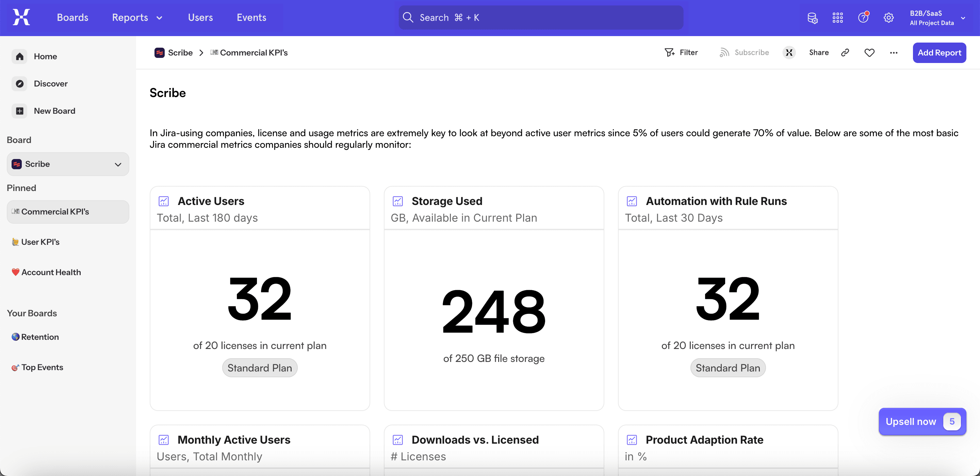The image size is (980, 476).
Task: Click Standard Plan badge in Active Users
Action: [260, 368]
